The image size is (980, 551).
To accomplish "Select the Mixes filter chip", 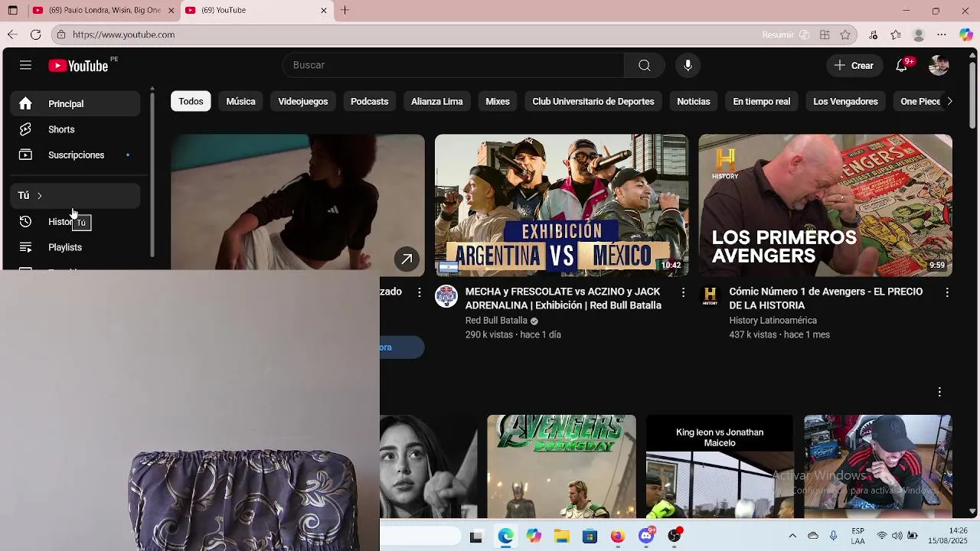I will (x=498, y=101).
